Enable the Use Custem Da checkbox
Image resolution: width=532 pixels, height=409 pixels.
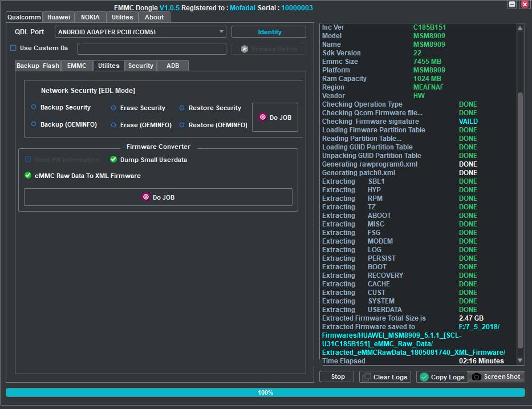coord(13,48)
